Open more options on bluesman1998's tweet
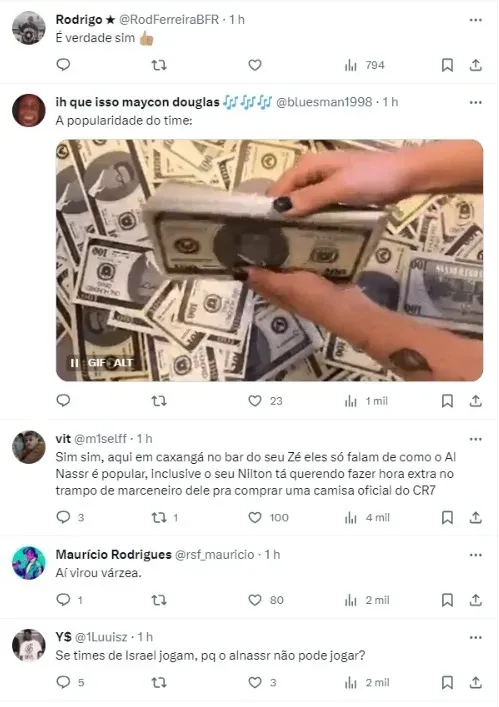Image resolution: width=499 pixels, height=707 pixels. (476, 103)
